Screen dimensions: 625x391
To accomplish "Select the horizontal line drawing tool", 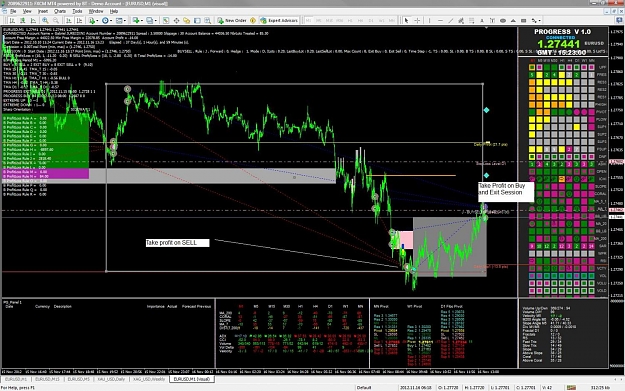I will point(440,20).
